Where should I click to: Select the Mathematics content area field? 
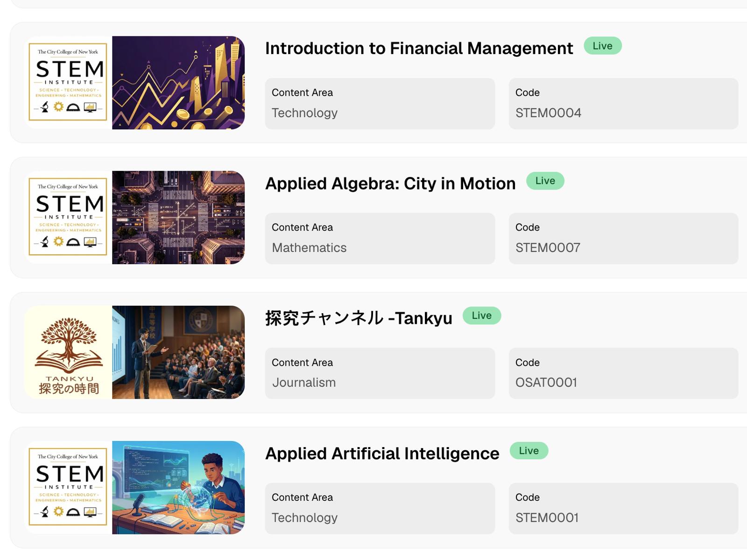(380, 238)
